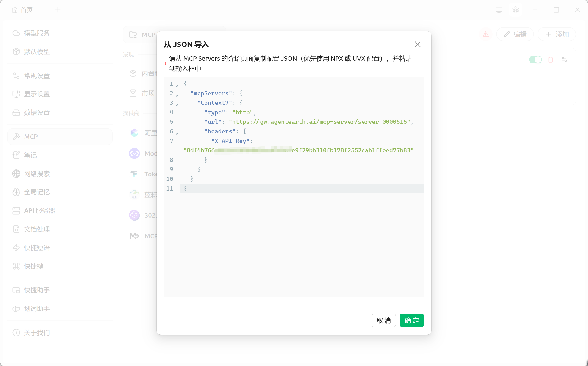Click the red warning triangle icon
Viewport: 588px width, 366px height.
click(x=485, y=34)
